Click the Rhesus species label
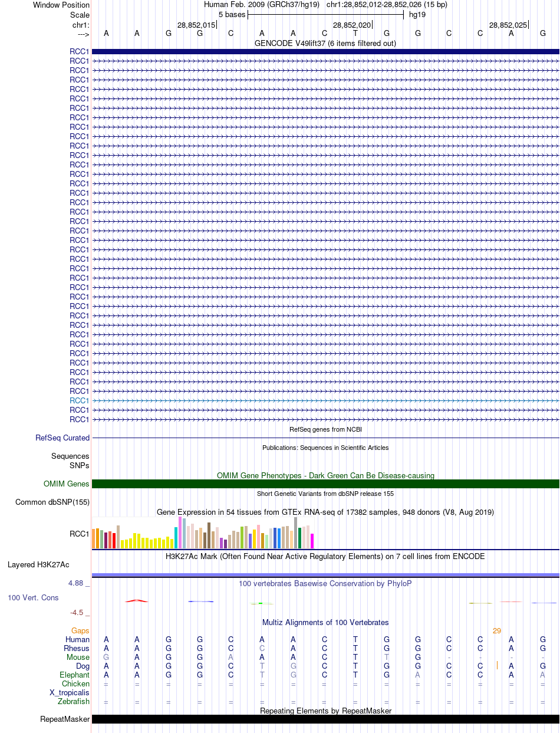The image size is (560, 733). 77,649
